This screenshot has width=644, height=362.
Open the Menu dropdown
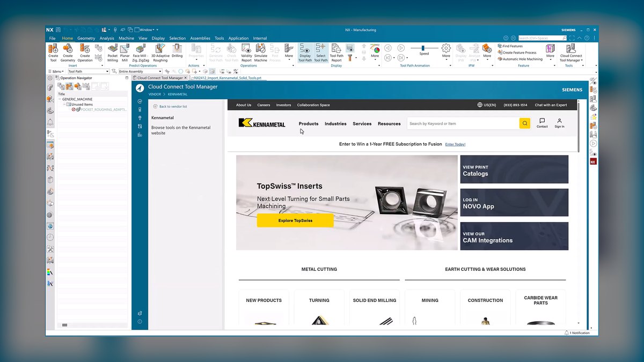click(x=56, y=71)
